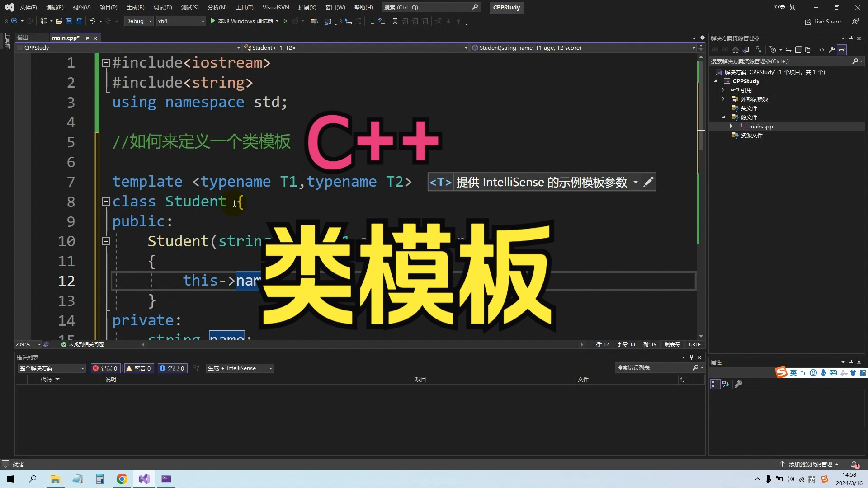Click the Find in Files toolbar icon
The height and width of the screenshot is (488, 868).
click(x=314, y=21)
